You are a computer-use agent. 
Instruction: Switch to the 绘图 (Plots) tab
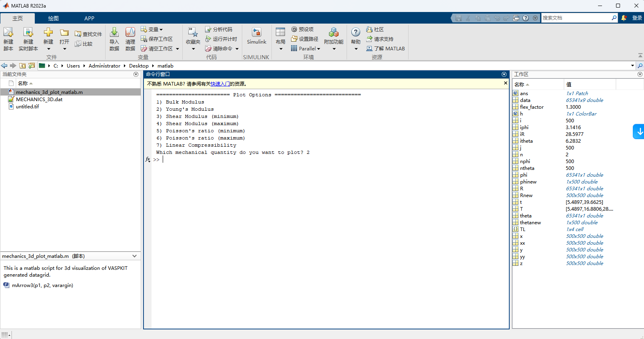pos(53,18)
